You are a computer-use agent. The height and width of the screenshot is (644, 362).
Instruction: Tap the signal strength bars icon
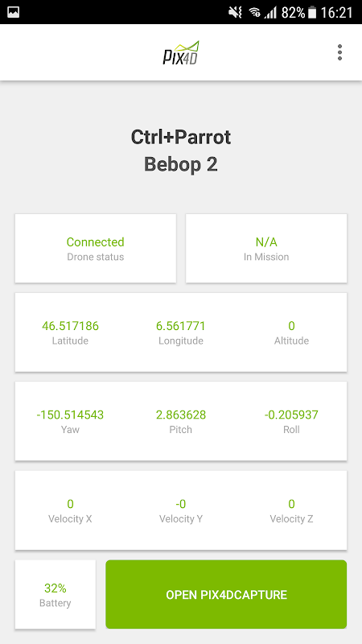coord(270,13)
